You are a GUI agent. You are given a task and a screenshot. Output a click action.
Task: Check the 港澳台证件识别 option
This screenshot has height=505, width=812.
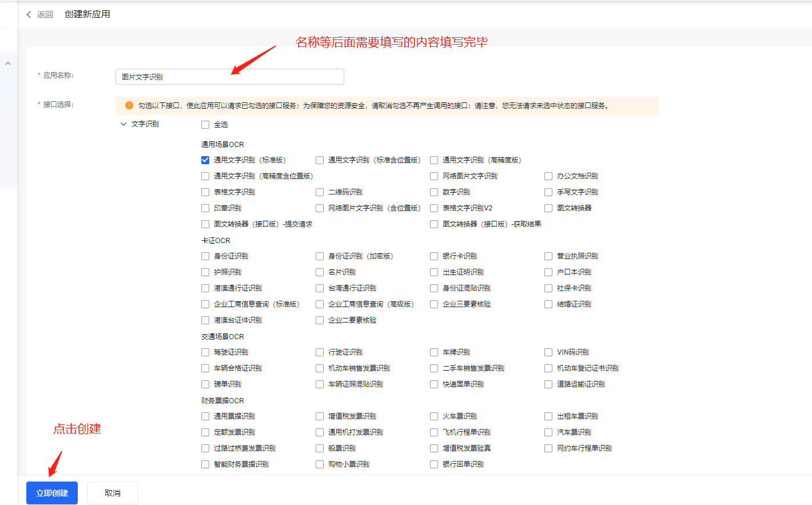(205, 320)
